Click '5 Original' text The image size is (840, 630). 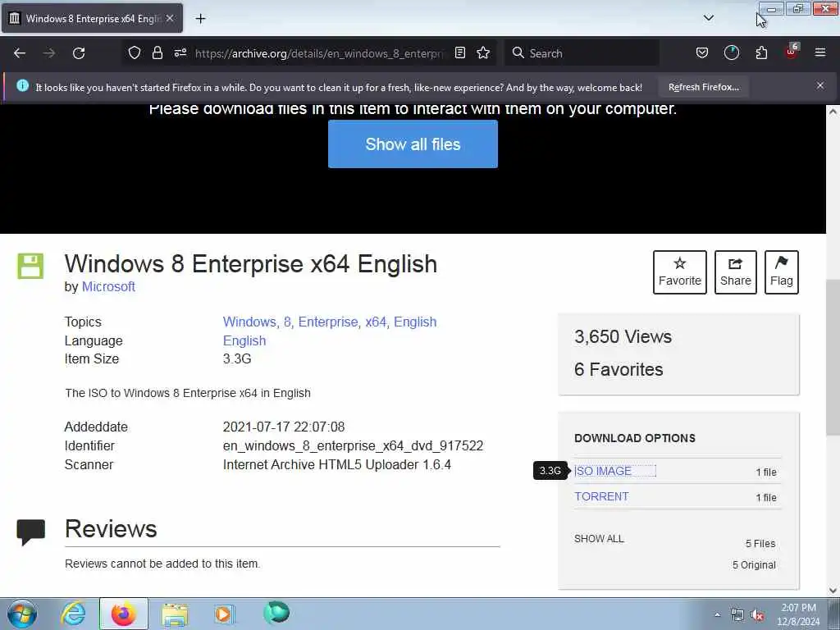[754, 564]
